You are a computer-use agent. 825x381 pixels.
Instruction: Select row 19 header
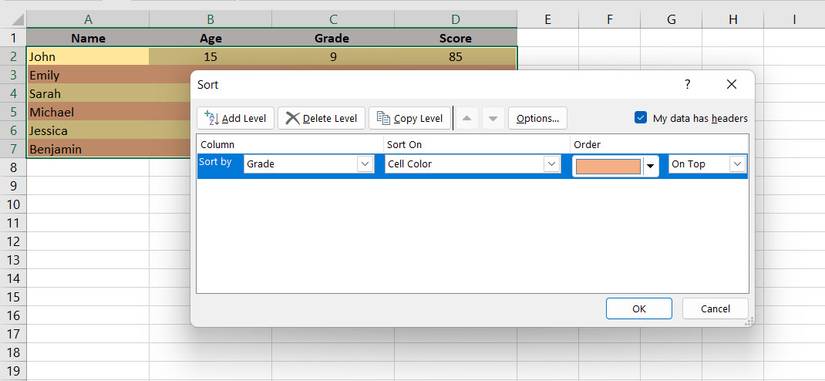(x=13, y=371)
